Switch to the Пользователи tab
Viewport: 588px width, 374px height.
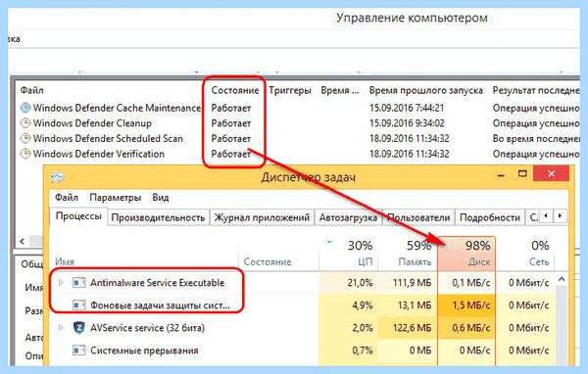coord(418,217)
